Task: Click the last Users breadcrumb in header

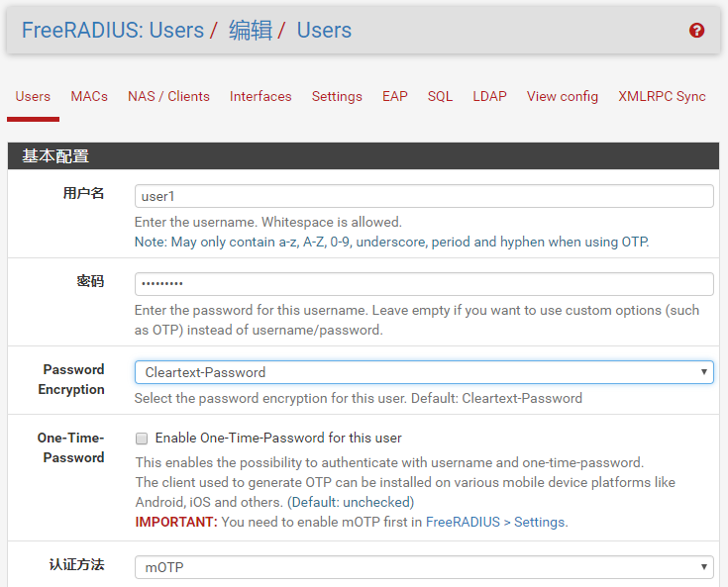Action: click(x=324, y=31)
